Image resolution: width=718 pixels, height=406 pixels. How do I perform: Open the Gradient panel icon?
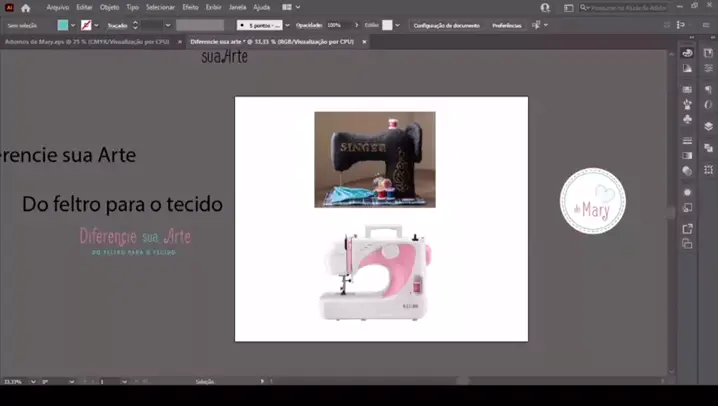click(687, 156)
